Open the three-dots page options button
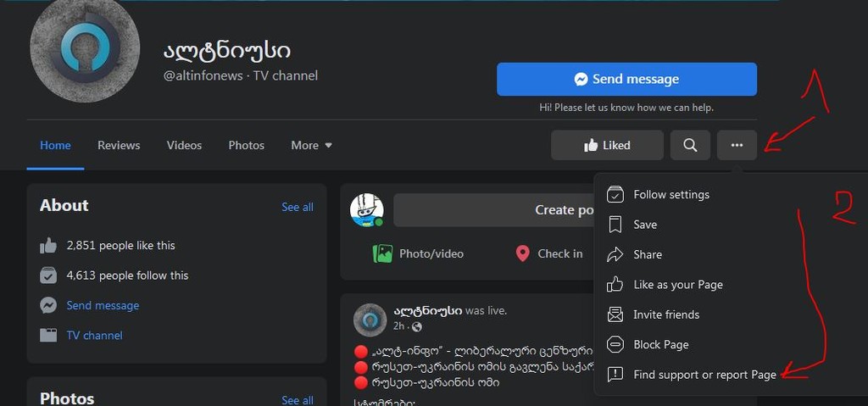The image size is (868, 406). (x=737, y=145)
